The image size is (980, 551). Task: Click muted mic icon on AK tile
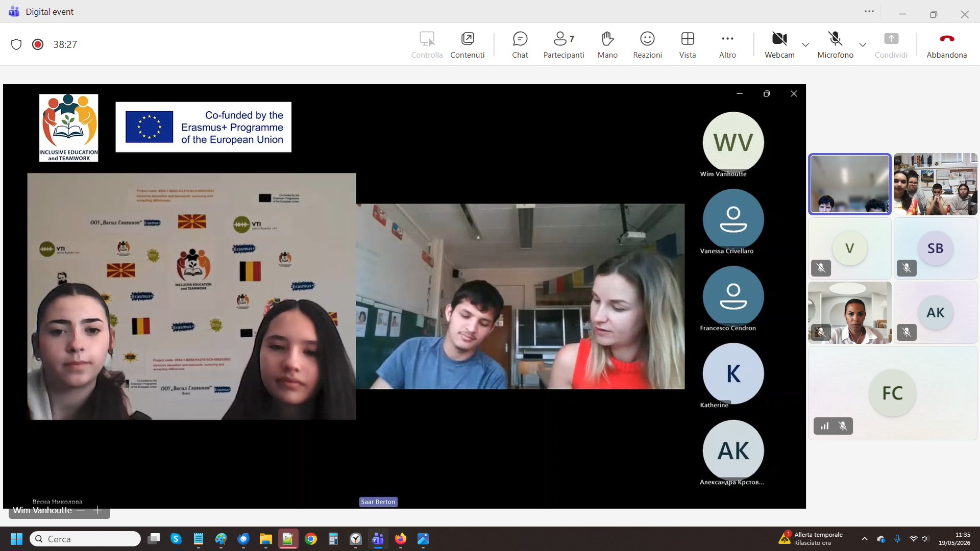coord(906,332)
